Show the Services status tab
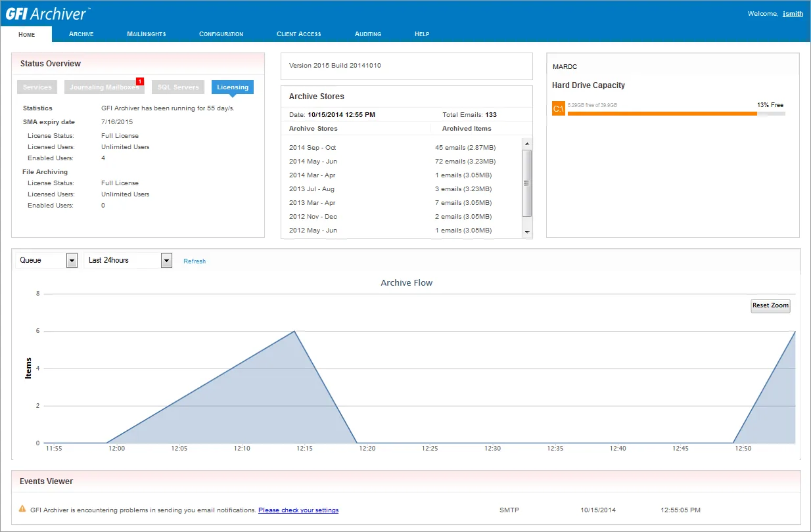This screenshot has height=532, width=811. (x=37, y=87)
